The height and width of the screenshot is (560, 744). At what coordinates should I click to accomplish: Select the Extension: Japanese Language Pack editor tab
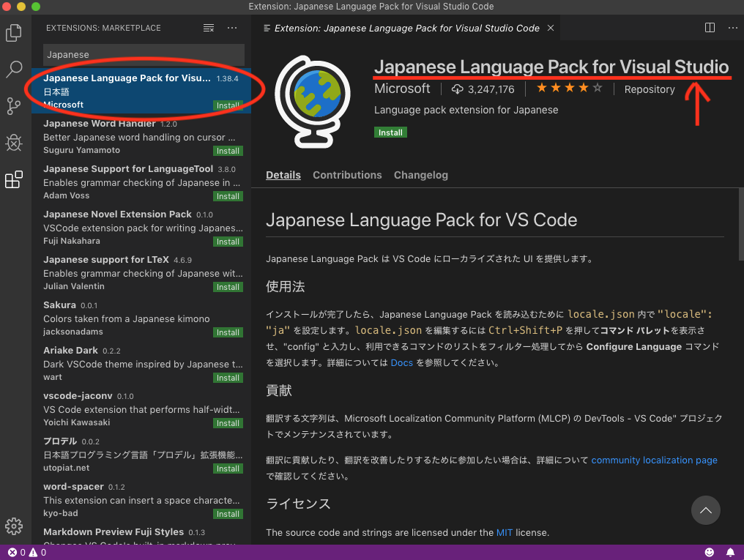coord(406,28)
